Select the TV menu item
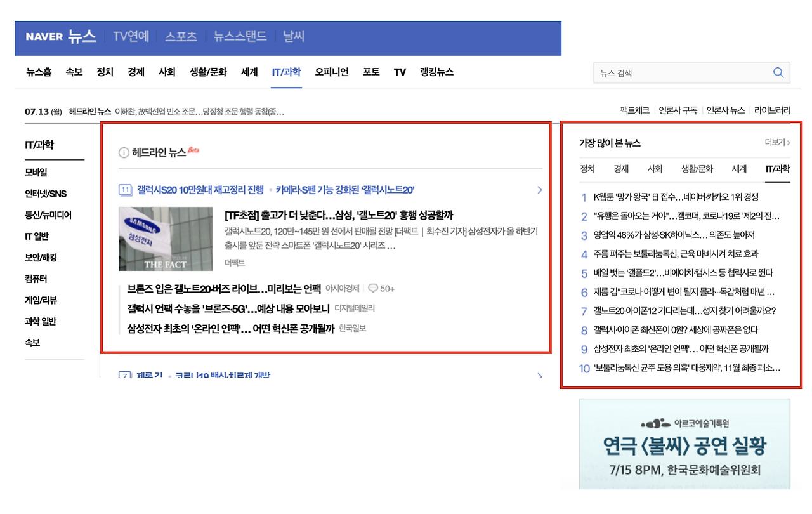Screen dimensions: 812x514 (400, 72)
